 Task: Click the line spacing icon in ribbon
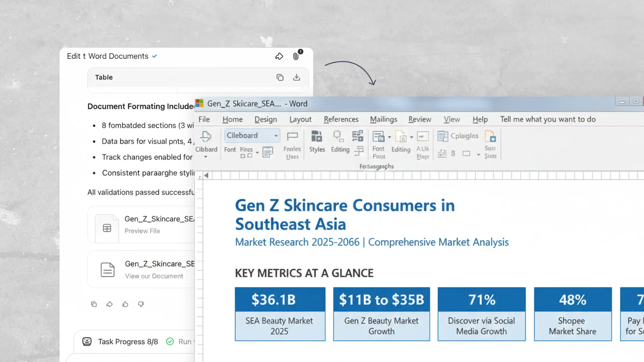(442, 154)
